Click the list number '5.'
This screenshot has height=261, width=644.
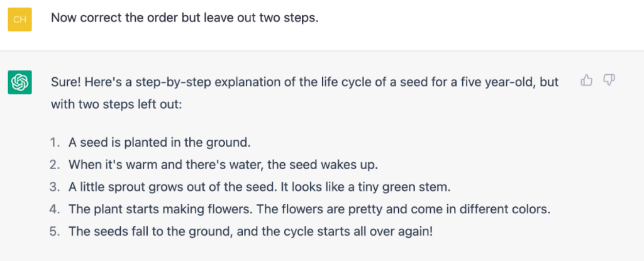[55, 231]
